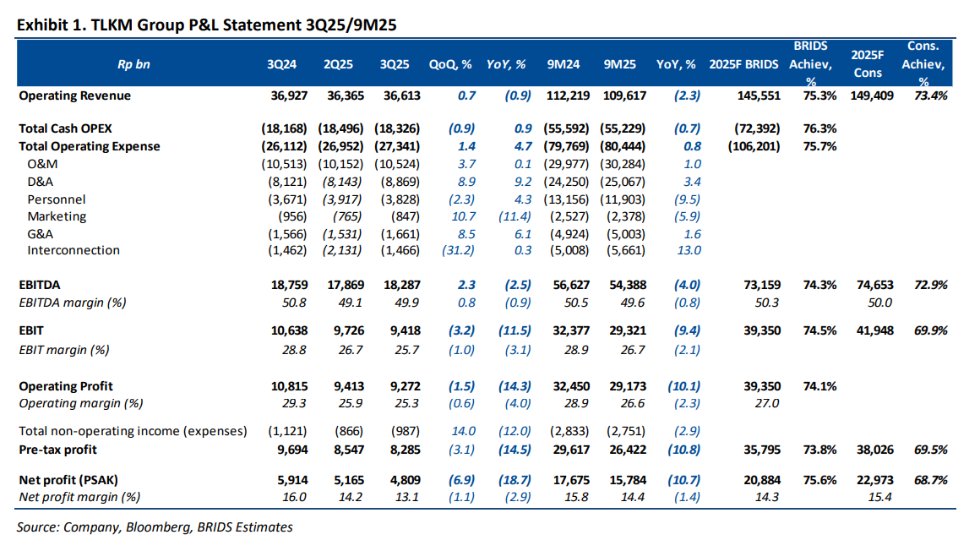Select the Operating Revenue row label
Viewport: 980px width, 551px height.
coord(75,95)
